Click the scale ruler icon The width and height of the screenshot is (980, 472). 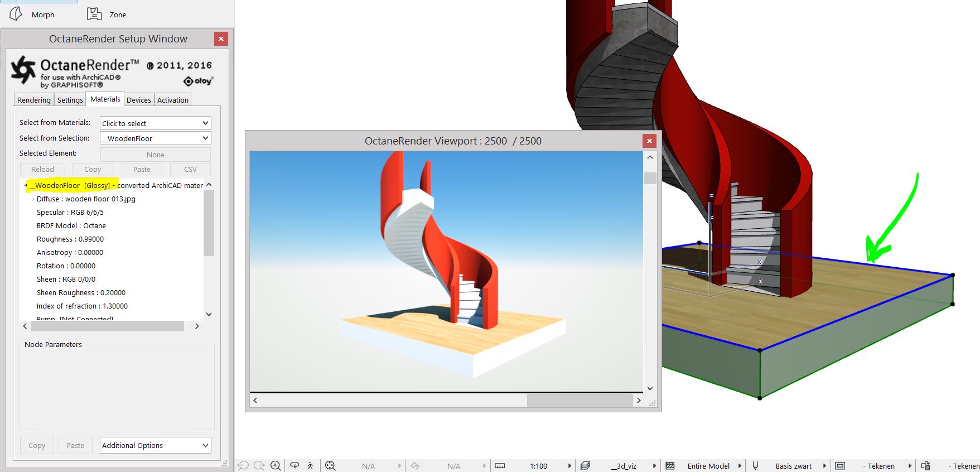pos(500,466)
